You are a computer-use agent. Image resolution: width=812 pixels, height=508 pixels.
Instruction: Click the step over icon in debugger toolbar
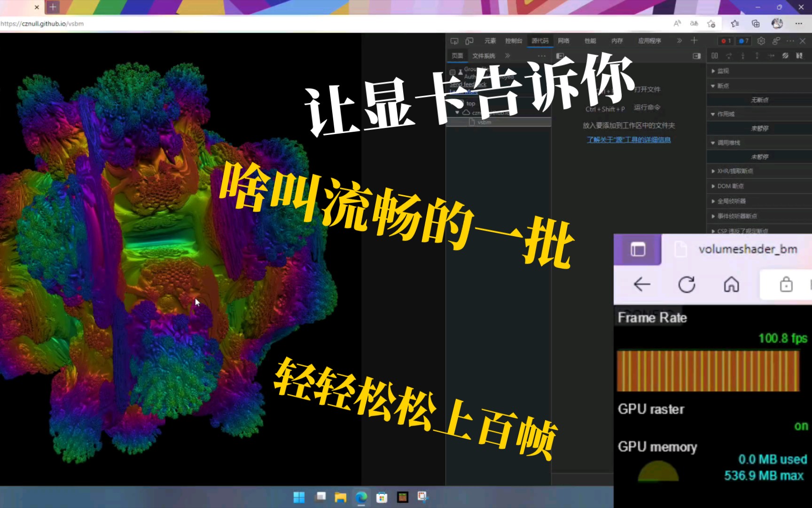[729, 56]
